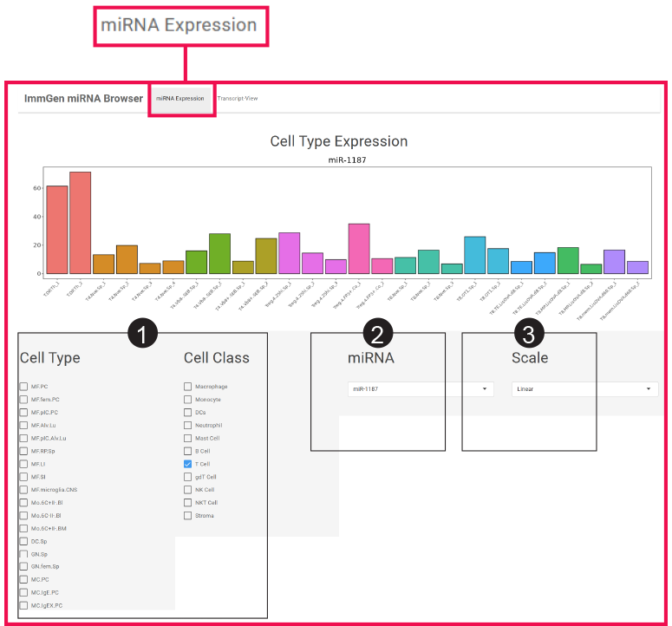Select the MF.Alv.Lu cell type checkbox
Screen dimensions: 672x626
23,425
